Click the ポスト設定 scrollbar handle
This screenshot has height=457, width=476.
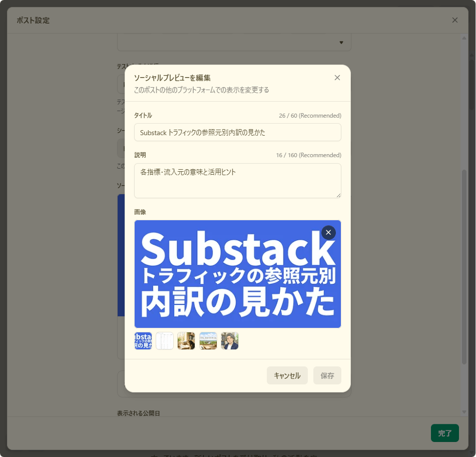pyautogui.click(x=464, y=267)
